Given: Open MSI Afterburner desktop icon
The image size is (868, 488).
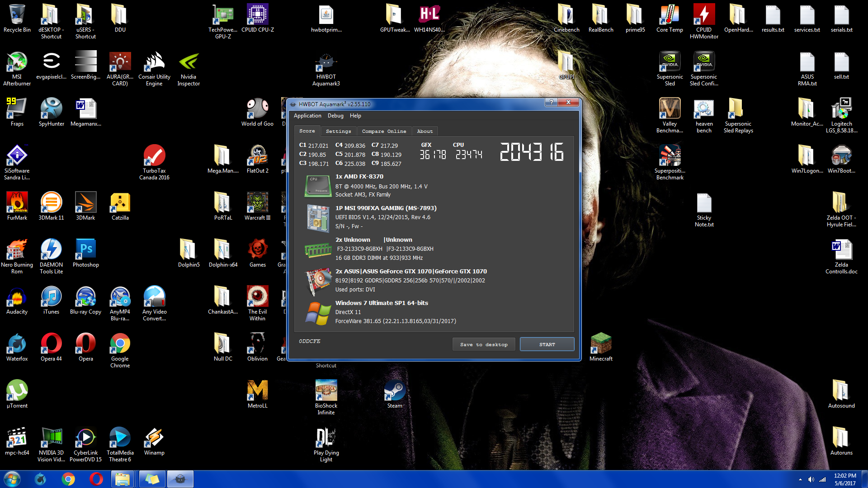Looking at the screenshot, I should (x=17, y=68).
